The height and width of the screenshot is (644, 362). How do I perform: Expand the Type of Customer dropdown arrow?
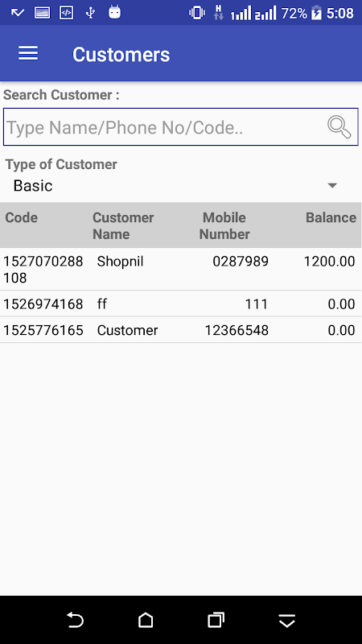point(332,186)
